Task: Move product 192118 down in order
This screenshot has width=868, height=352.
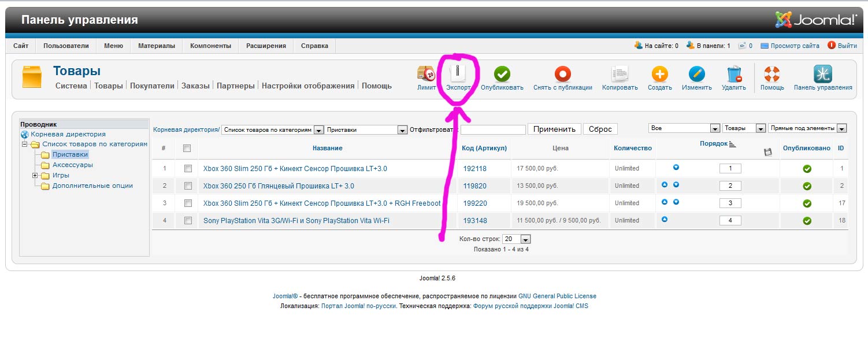Action: coord(676,168)
